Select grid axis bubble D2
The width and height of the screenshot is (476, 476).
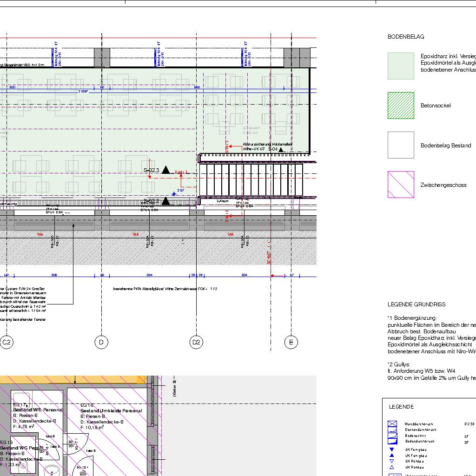(196, 343)
